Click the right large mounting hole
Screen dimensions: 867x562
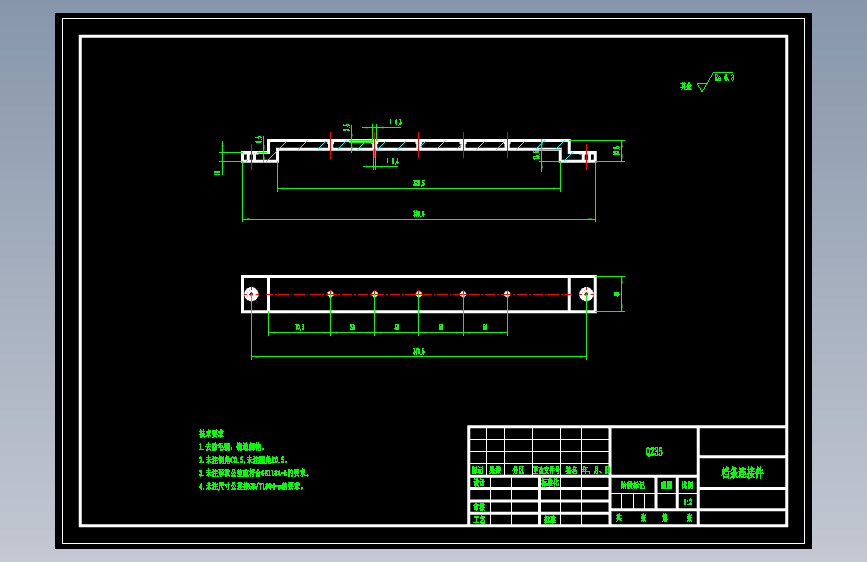pos(586,294)
